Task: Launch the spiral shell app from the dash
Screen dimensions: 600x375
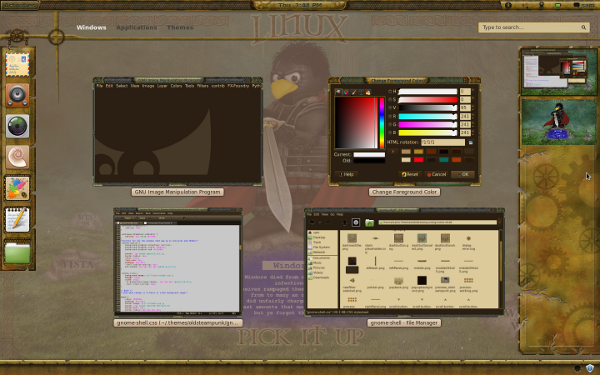Action: pyautogui.click(x=18, y=157)
